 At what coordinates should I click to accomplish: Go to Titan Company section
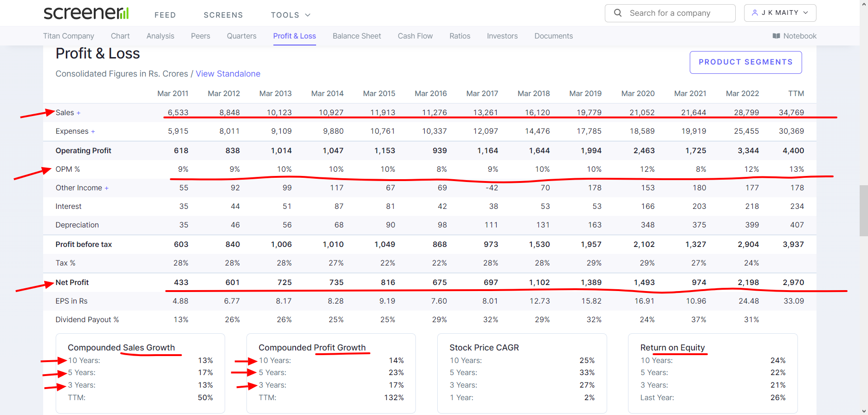[69, 36]
